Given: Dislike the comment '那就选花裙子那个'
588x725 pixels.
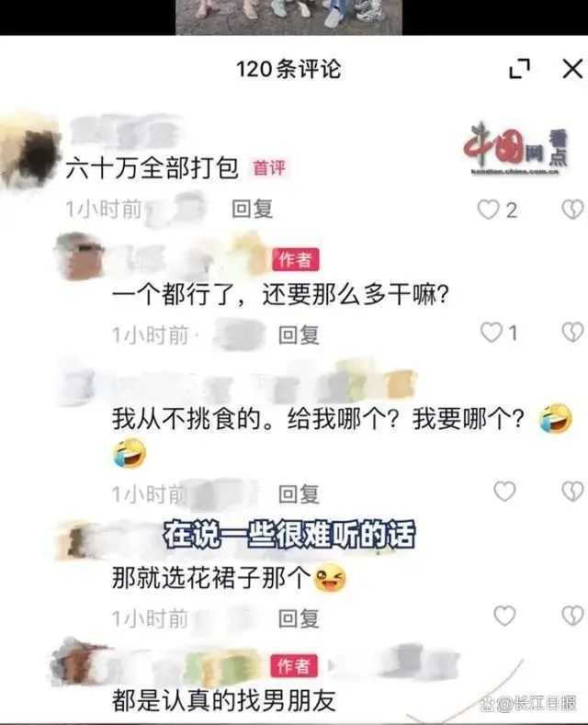Looking at the screenshot, I should [x=572, y=616].
